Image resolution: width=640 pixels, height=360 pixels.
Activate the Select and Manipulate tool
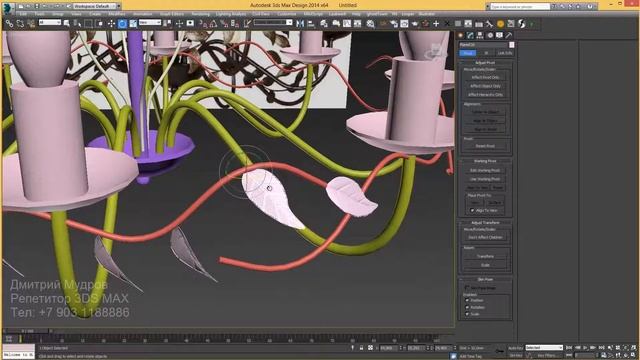point(179,24)
